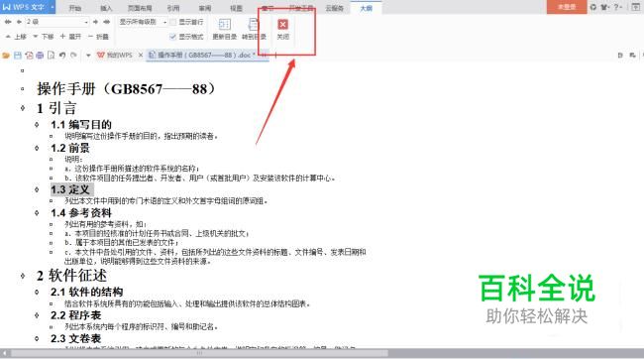The image size is (644, 359).
Task: Open the folder icon in quick access toolbar
Action: click(6, 56)
